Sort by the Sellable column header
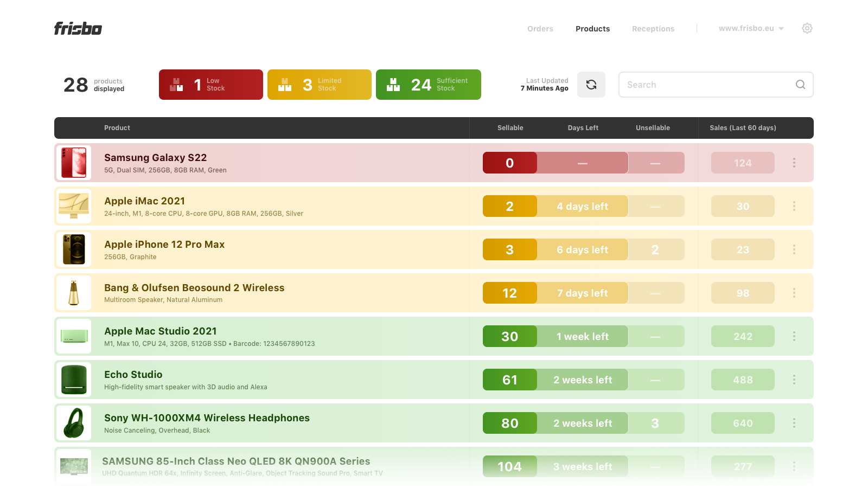The width and height of the screenshot is (868, 488). [510, 128]
